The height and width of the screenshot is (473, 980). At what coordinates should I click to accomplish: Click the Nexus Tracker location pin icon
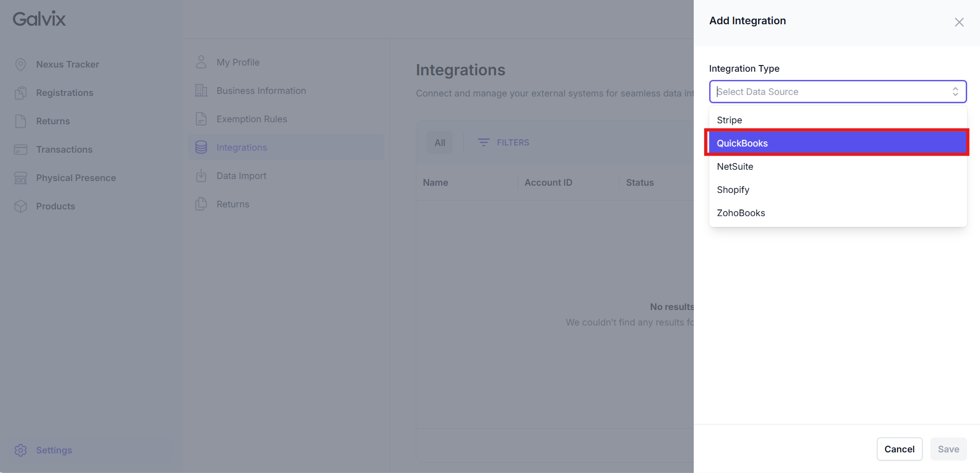point(21,64)
